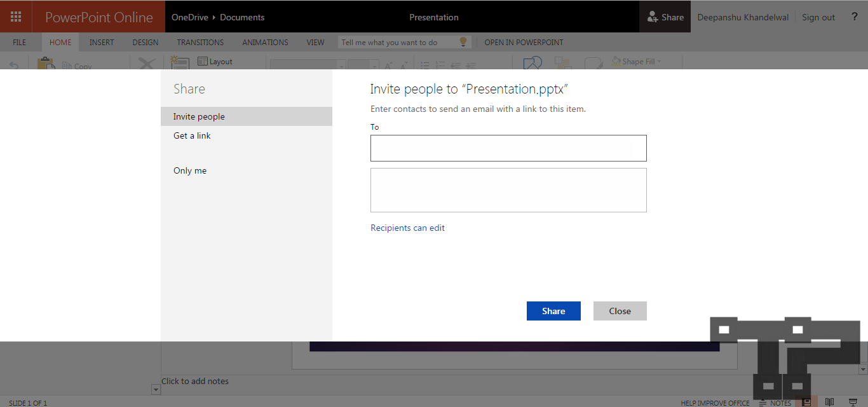Click the Presentation file name in header

point(434,17)
